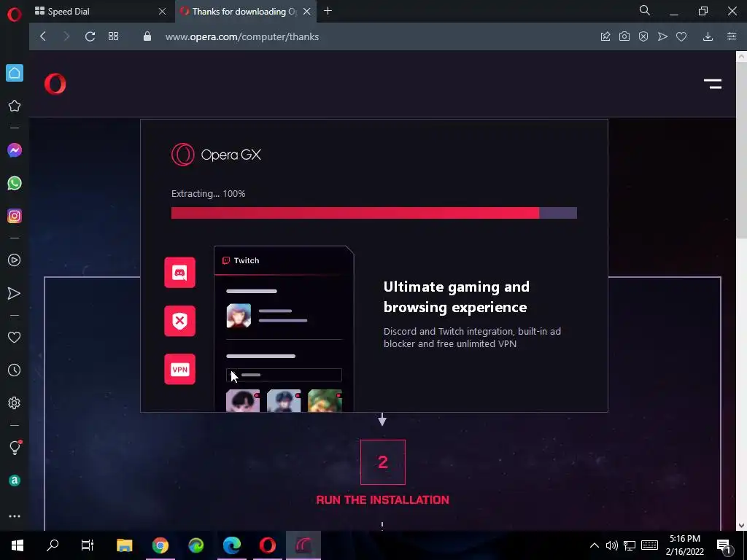Screen dimensions: 747x560
Task: Open WhatsApp in the sidebar
Action: coord(15,183)
